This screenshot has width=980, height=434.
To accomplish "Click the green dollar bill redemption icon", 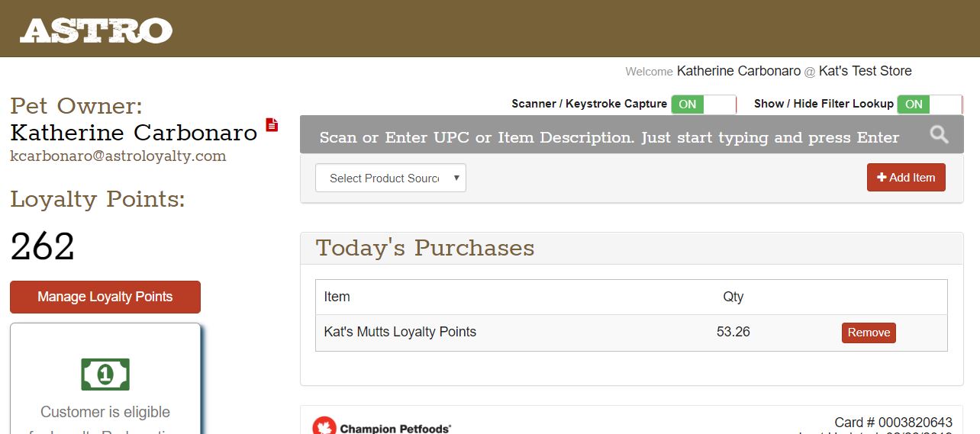I will tap(105, 375).
